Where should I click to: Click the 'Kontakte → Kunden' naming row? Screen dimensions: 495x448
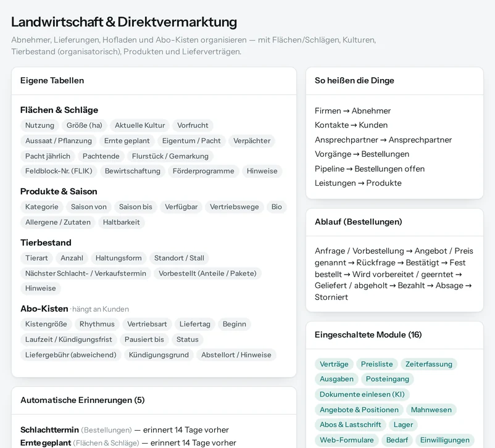click(351, 125)
